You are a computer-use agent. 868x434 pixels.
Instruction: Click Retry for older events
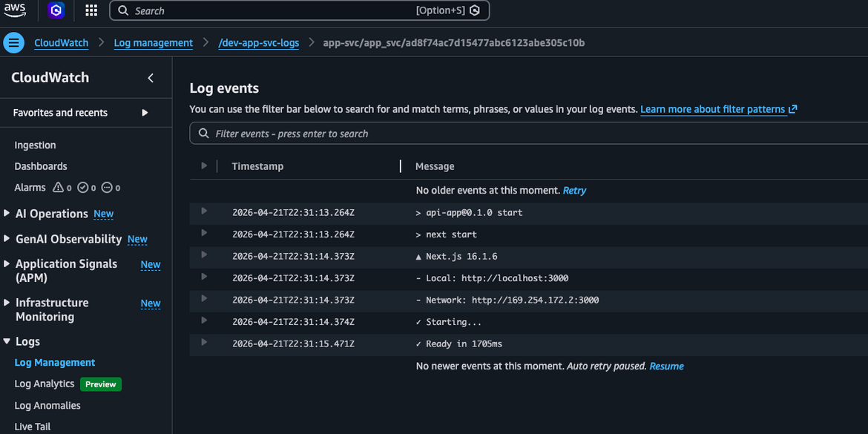point(575,191)
